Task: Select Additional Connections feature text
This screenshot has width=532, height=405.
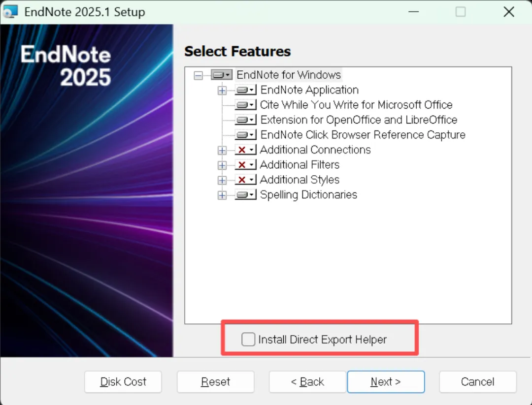Action: [315, 150]
